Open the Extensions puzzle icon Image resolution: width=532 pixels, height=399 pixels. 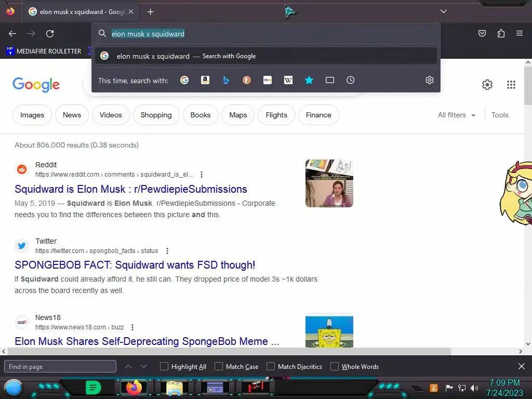pos(501,33)
